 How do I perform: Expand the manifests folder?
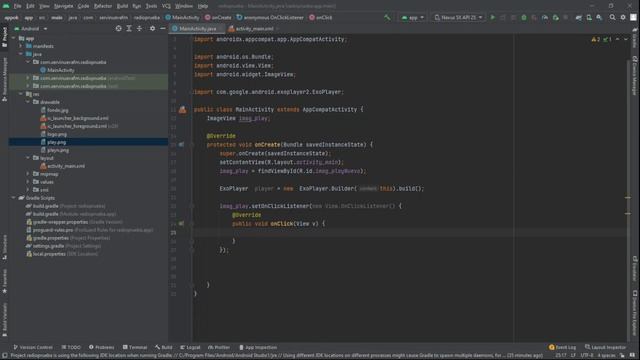21,46
